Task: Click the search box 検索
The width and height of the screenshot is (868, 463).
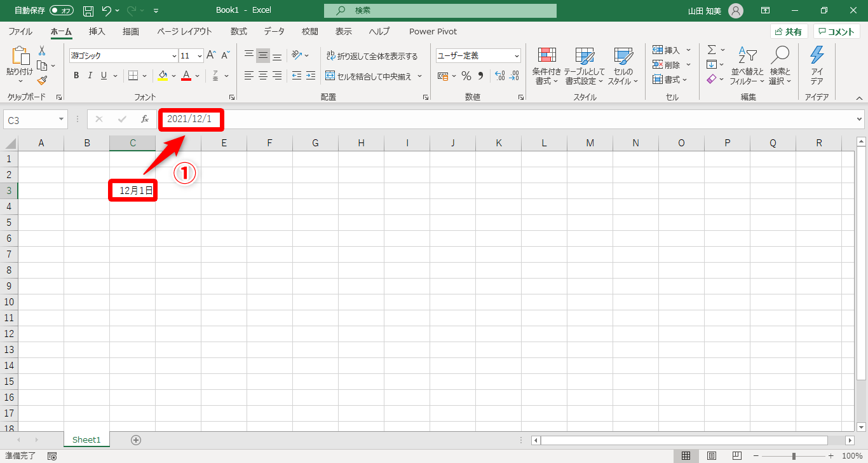Action: coord(440,11)
